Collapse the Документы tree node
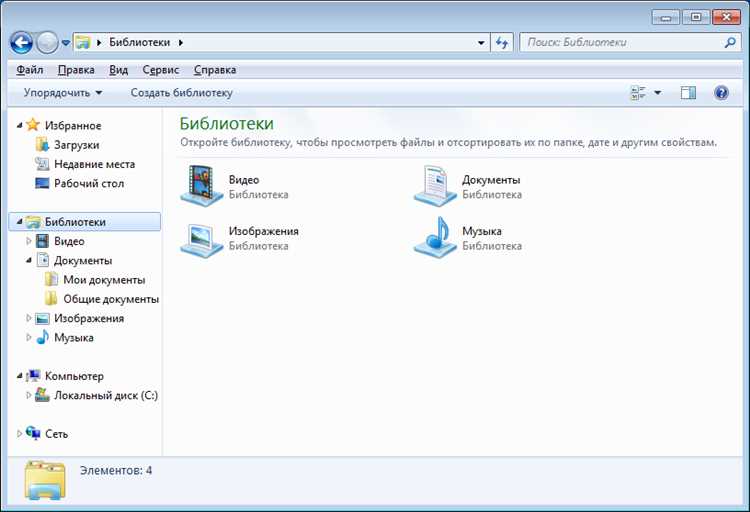The width and height of the screenshot is (750, 512). 29,260
